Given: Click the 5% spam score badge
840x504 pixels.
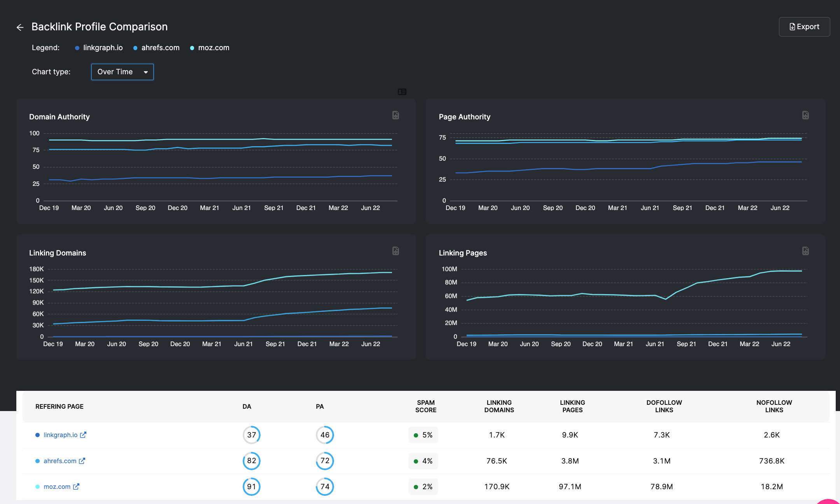Looking at the screenshot, I should point(423,435).
